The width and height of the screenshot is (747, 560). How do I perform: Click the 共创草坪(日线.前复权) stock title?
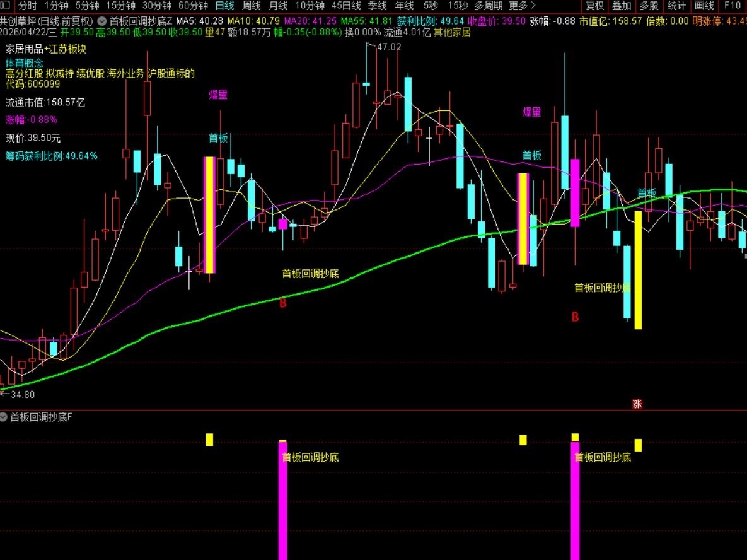pyautogui.click(x=47, y=21)
